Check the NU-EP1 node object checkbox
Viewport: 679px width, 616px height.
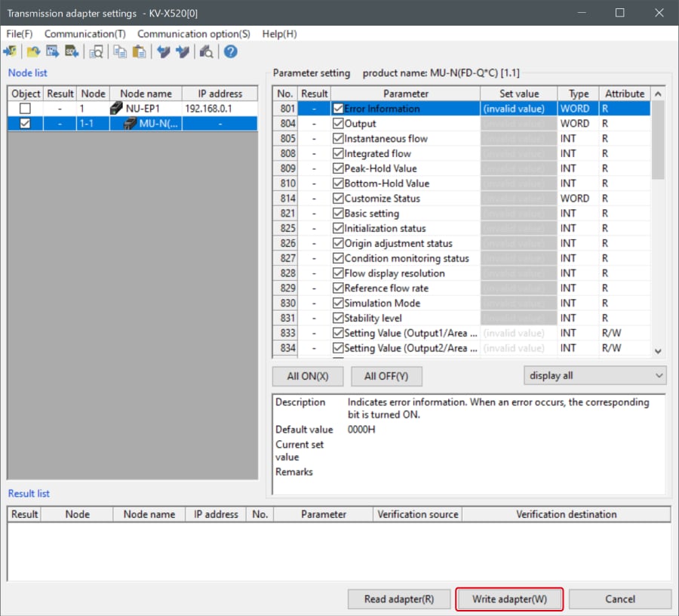[x=26, y=109]
